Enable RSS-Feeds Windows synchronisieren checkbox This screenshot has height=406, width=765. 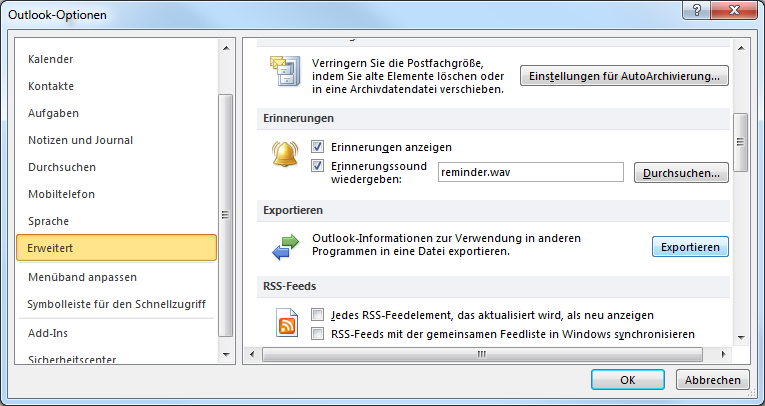pos(318,334)
